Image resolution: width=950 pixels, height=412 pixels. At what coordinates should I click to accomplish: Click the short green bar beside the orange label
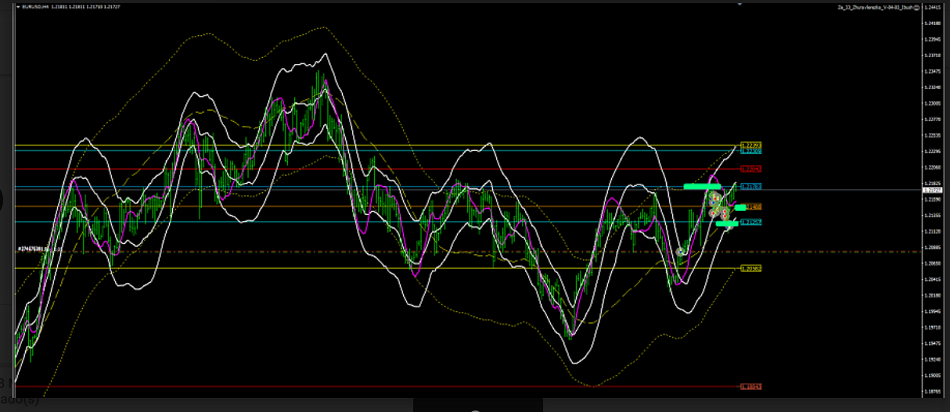click(740, 207)
